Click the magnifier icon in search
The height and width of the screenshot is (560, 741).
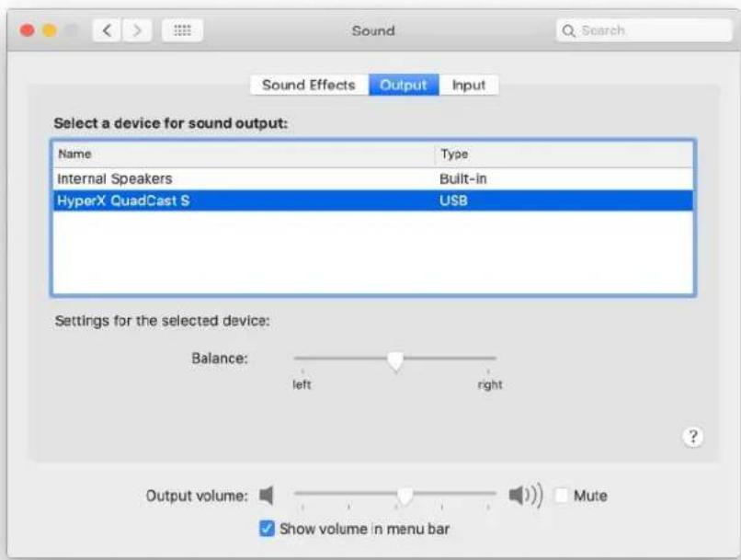[x=568, y=30]
